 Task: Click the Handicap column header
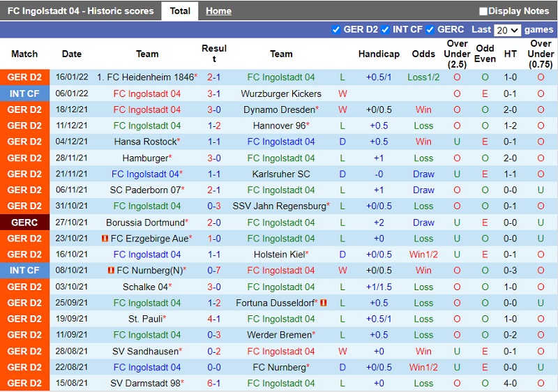tap(379, 54)
